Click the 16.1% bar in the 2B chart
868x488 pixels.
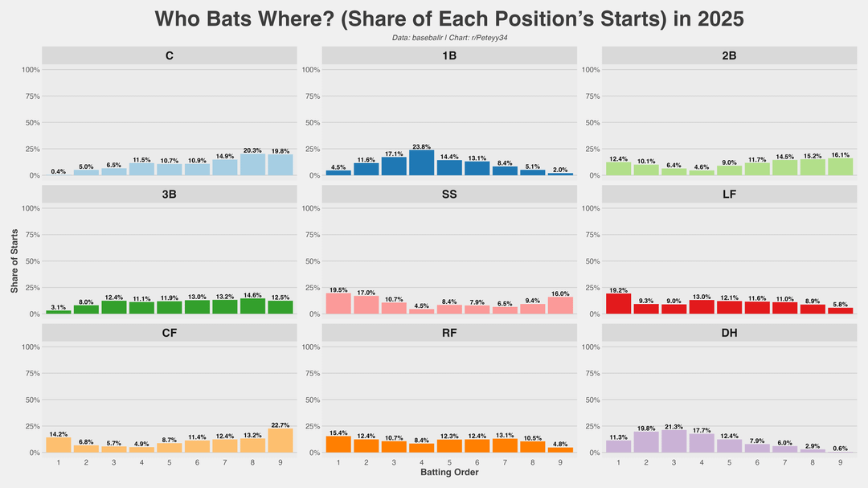pos(841,167)
